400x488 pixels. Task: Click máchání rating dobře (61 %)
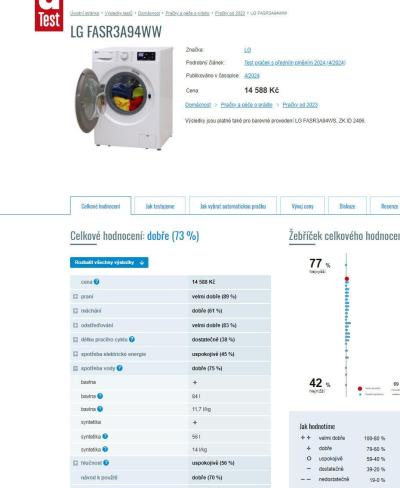[207, 311]
